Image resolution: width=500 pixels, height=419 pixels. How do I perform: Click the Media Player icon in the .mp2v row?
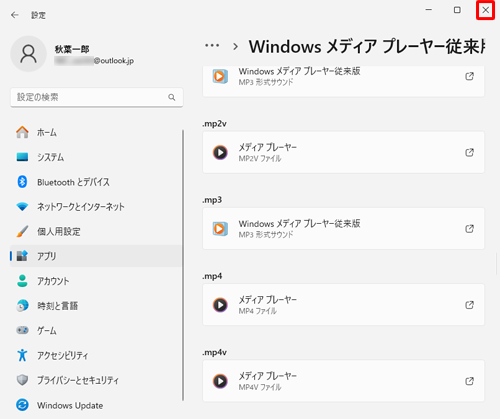coord(220,152)
